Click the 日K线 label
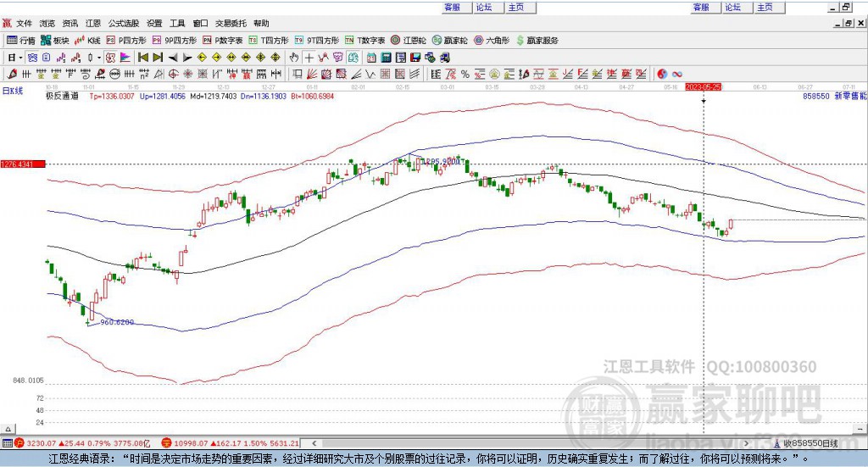This screenshot has width=868, height=467. [13, 92]
